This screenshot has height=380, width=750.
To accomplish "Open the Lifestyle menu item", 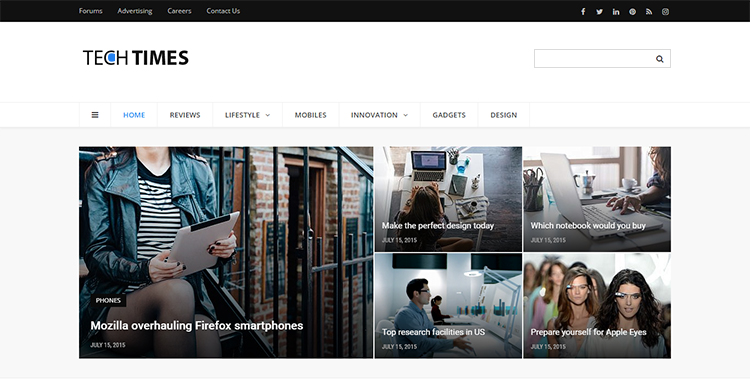I will pyautogui.click(x=243, y=115).
